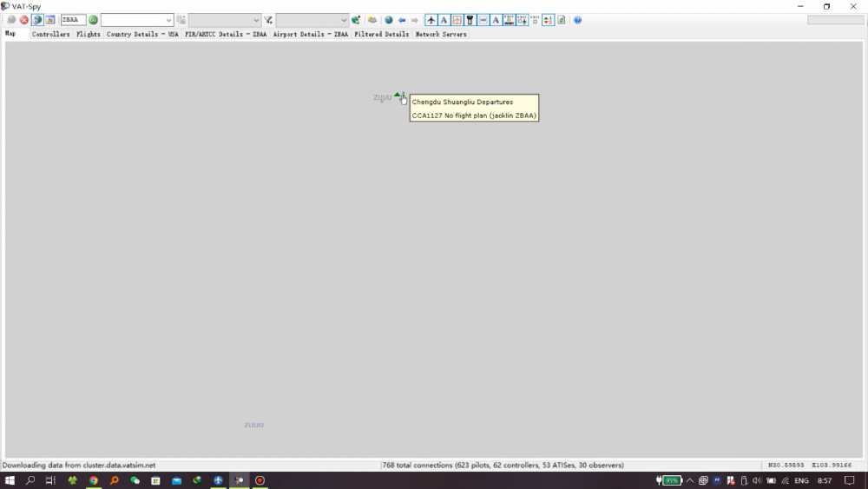This screenshot has width=868, height=489.
Task: Toggle the control tower display button
Action: pyautogui.click(x=470, y=20)
